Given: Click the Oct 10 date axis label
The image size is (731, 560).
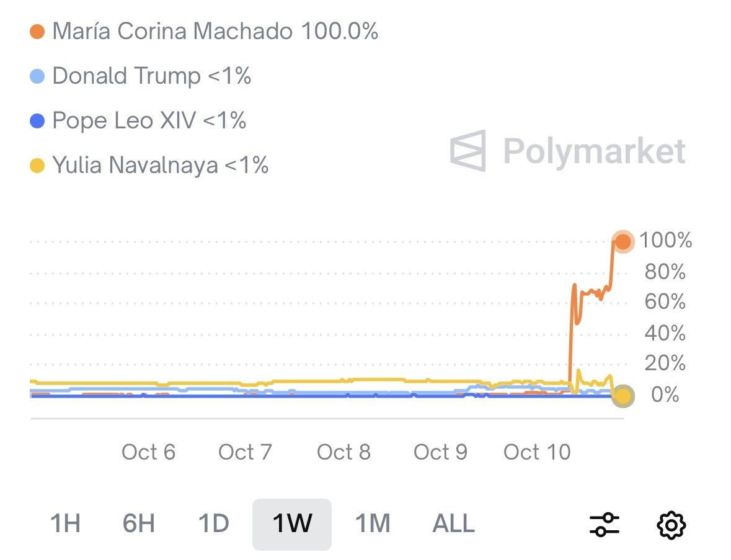Looking at the screenshot, I should pos(537,453).
